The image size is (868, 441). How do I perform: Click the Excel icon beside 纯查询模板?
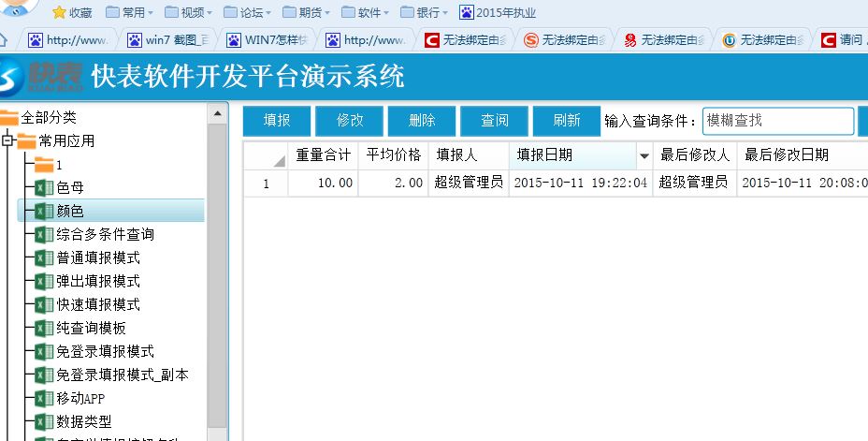(44, 329)
